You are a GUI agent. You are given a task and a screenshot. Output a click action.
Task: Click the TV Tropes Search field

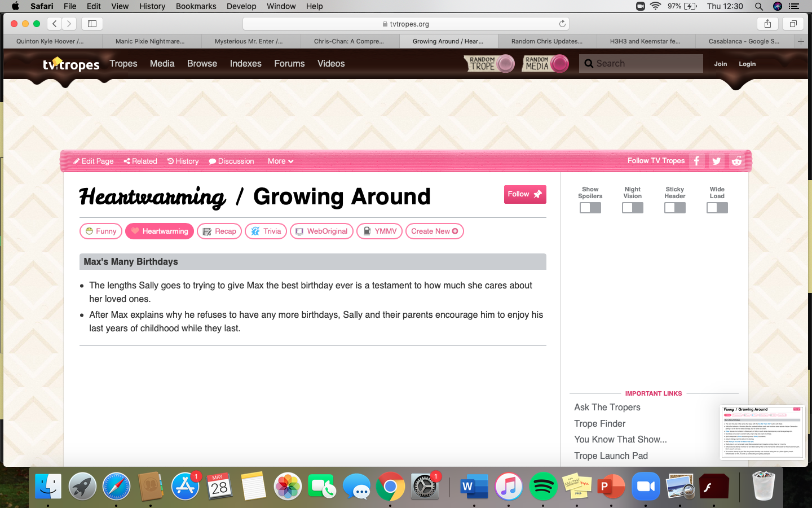tap(641, 64)
